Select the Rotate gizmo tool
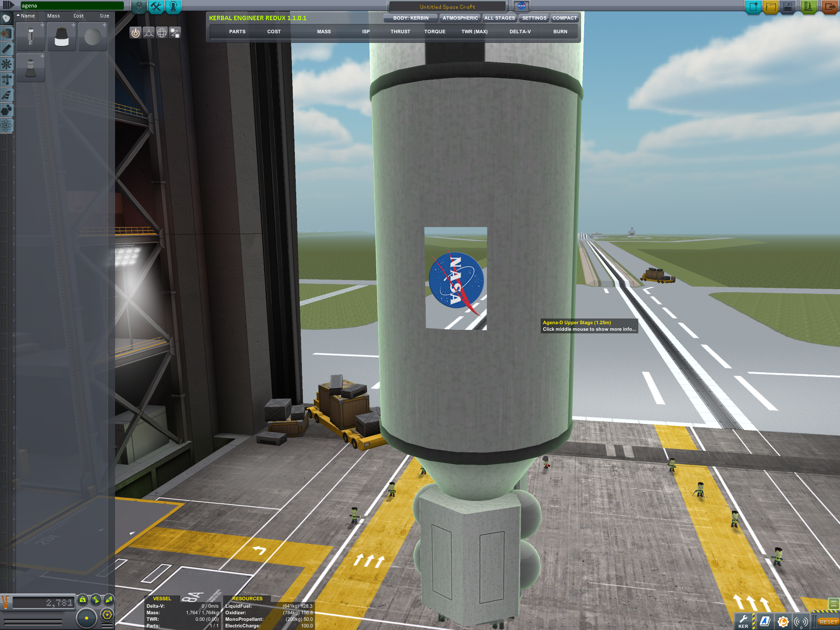This screenshot has width=840, height=630. [162, 33]
